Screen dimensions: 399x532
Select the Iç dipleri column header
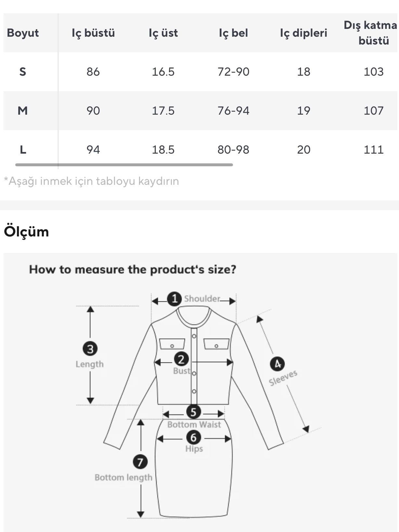coord(303,33)
